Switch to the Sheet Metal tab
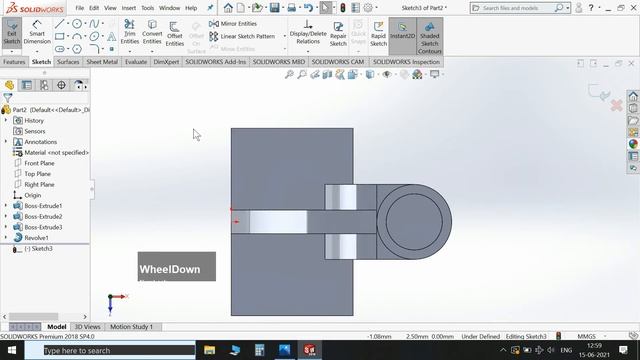The image size is (640, 360). coord(102,62)
